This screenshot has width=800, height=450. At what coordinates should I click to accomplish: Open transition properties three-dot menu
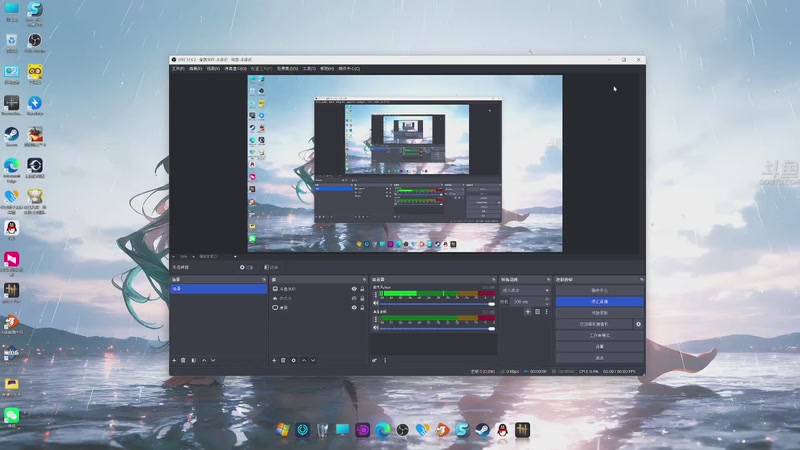pos(546,311)
